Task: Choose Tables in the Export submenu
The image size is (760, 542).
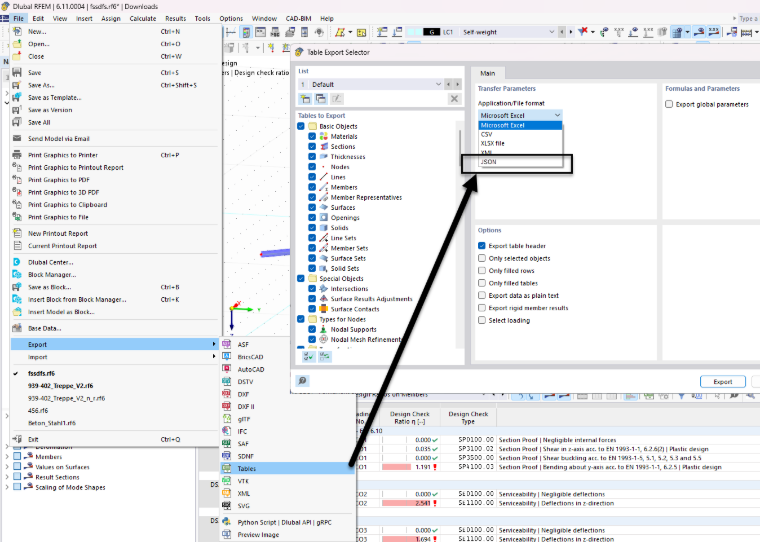Action: point(288,468)
